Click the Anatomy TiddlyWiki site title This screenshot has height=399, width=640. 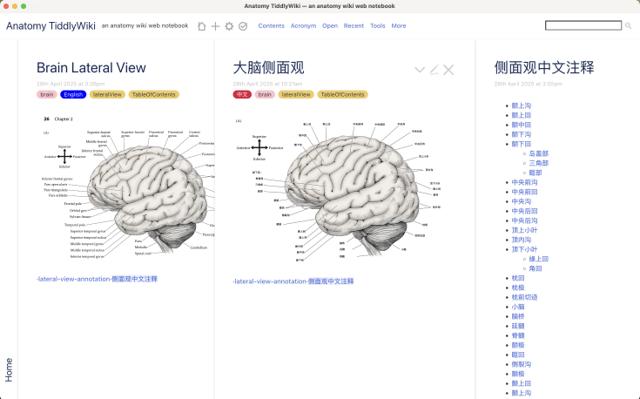51,26
